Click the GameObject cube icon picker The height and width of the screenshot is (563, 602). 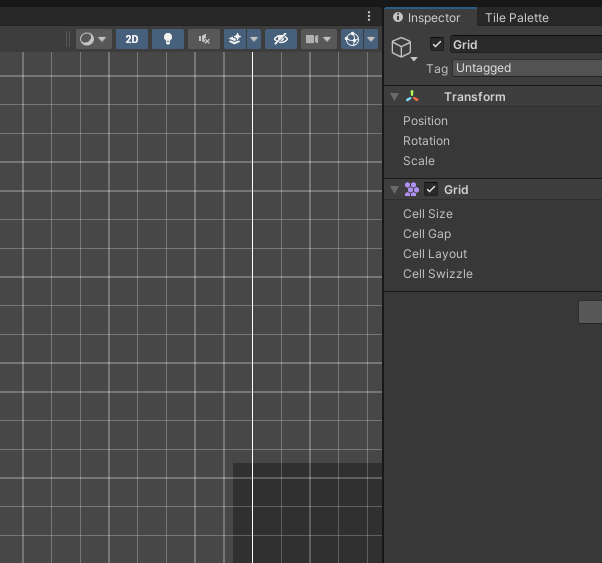pyautogui.click(x=401, y=48)
